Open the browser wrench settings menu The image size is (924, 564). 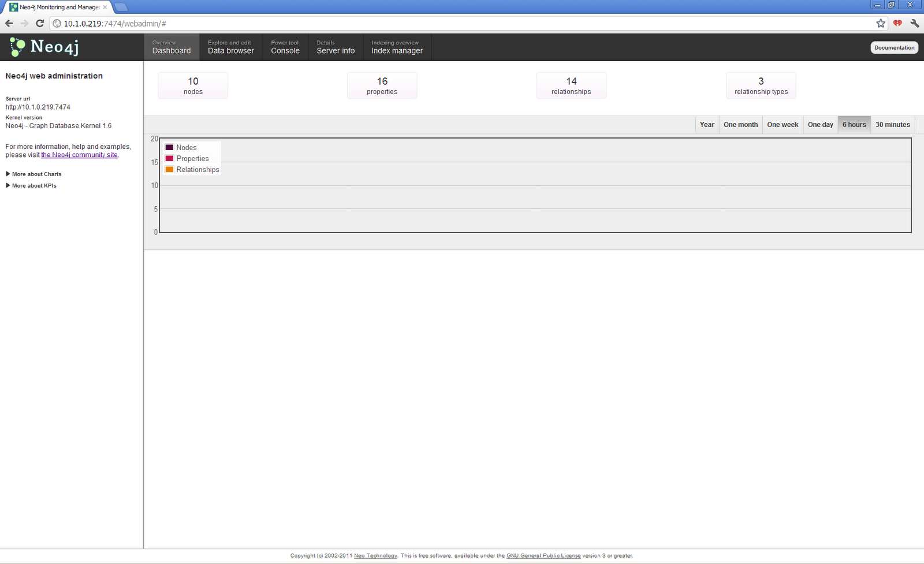[915, 23]
